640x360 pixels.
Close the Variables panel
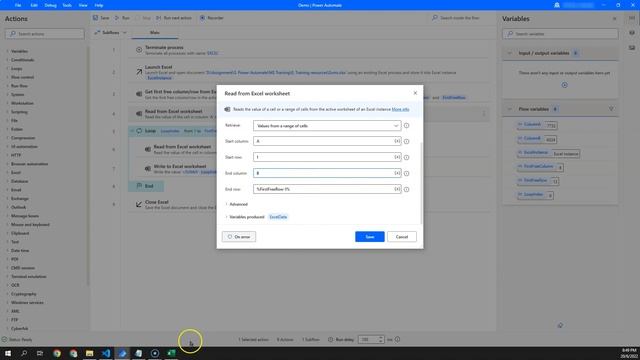[615, 19]
